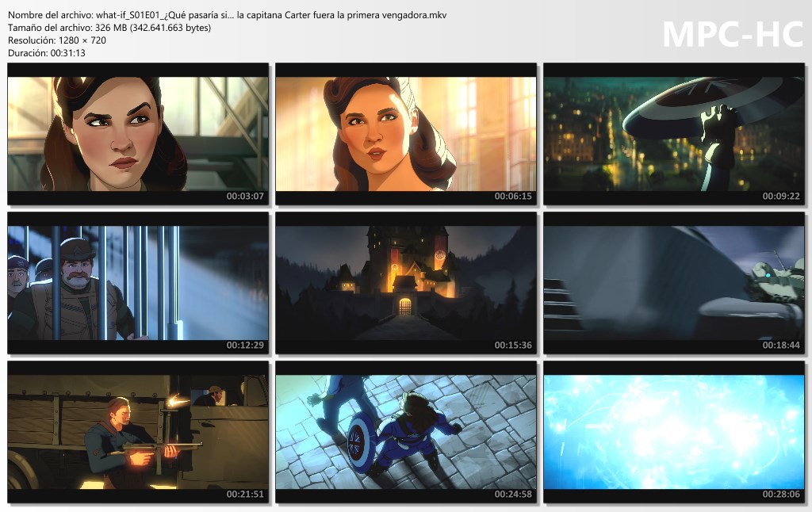Viewport: 812px width, 512px height.
Task: Click the 00:21:51 timestamp label
Action: pos(245,495)
